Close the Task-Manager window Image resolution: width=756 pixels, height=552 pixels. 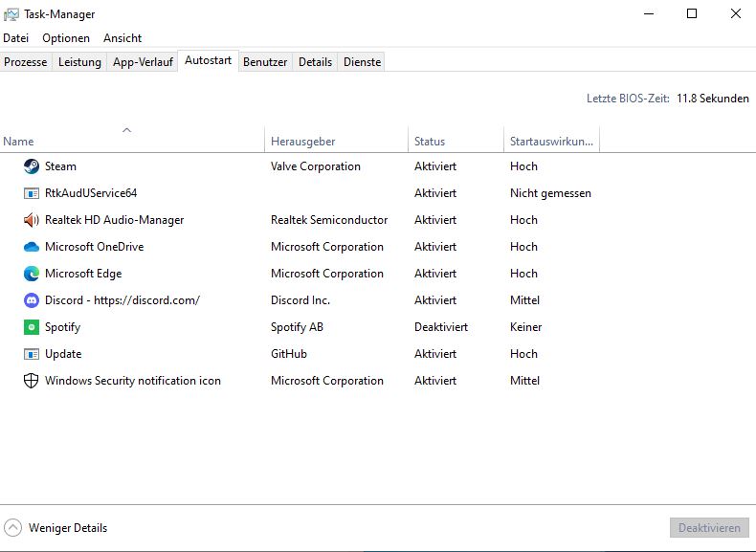click(736, 13)
